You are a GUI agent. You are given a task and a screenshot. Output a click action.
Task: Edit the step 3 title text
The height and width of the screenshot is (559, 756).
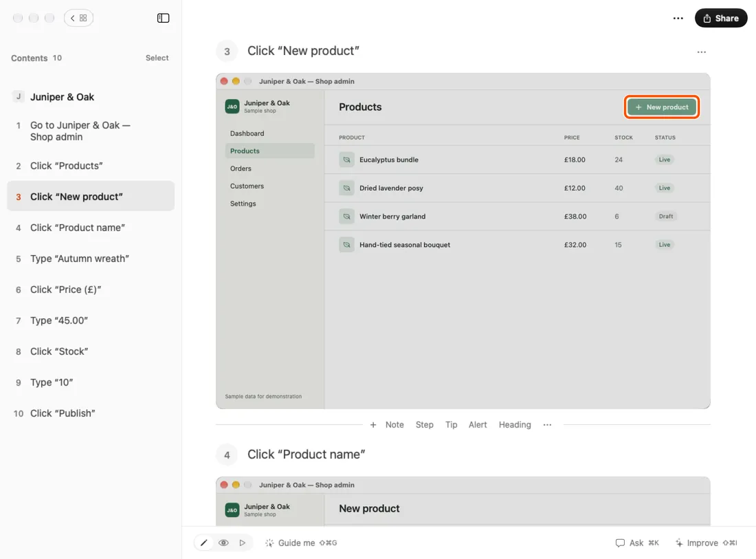[x=303, y=51]
